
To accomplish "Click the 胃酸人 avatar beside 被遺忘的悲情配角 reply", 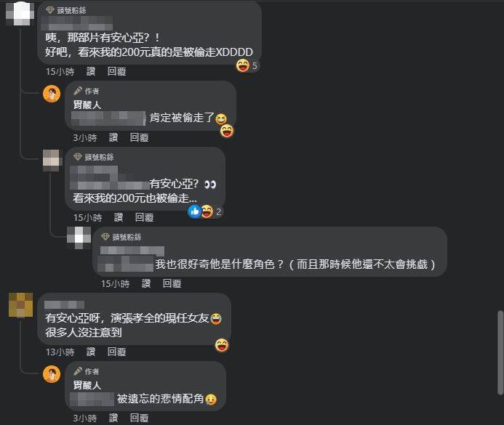I will coord(52,374).
